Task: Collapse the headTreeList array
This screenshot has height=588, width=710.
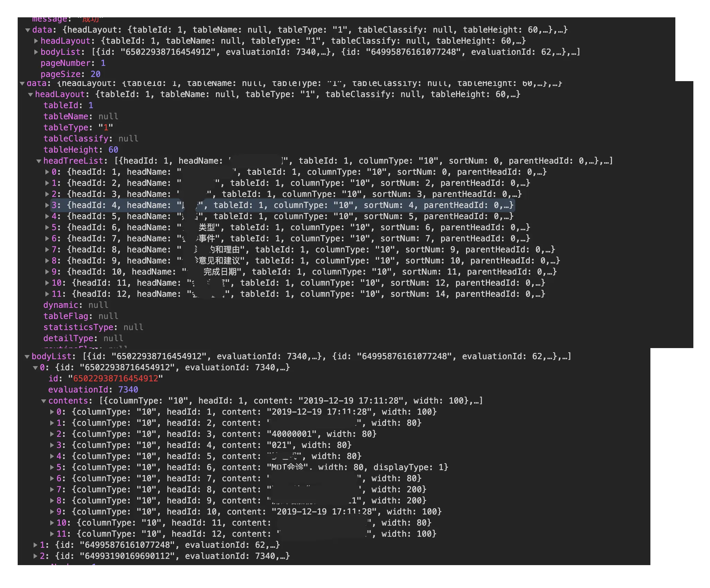Action: (x=39, y=161)
